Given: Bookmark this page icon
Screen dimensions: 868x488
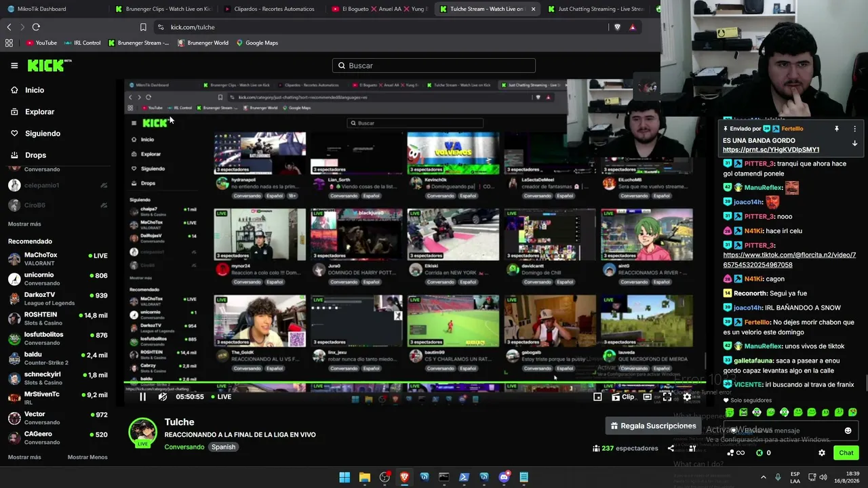Looking at the screenshot, I should click(143, 27).
